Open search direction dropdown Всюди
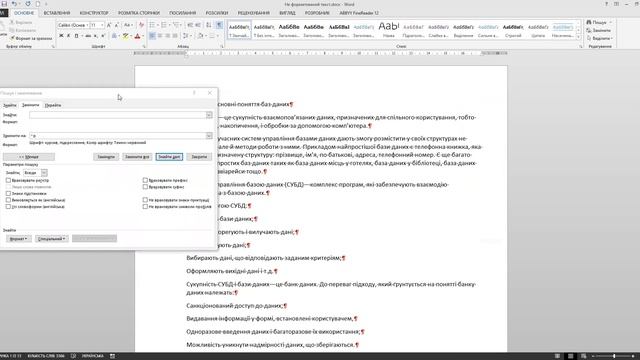Screen dimensions: 640x360 (x=44, y=173)
